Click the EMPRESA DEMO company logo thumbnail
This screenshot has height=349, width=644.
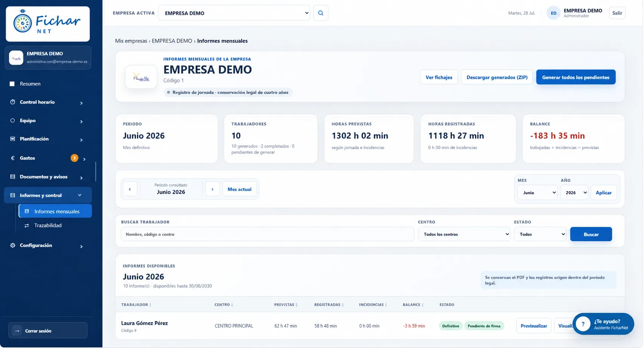click(141, 77)
